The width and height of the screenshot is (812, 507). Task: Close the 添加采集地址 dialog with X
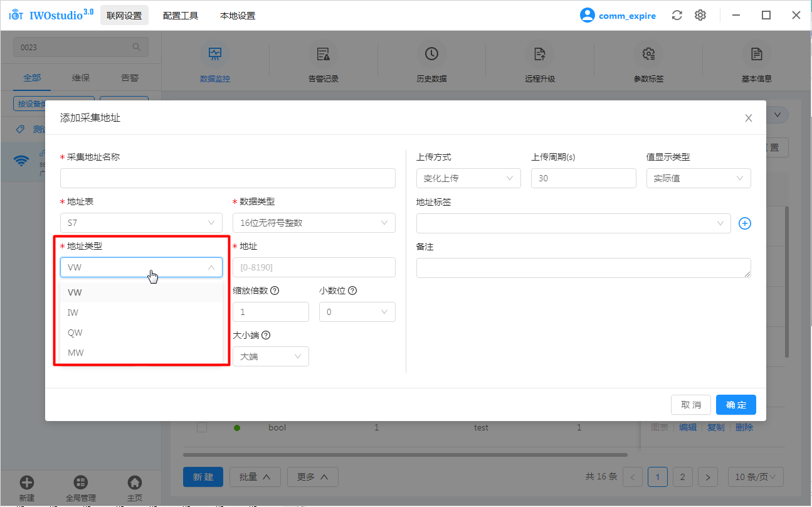click(748, 118)
